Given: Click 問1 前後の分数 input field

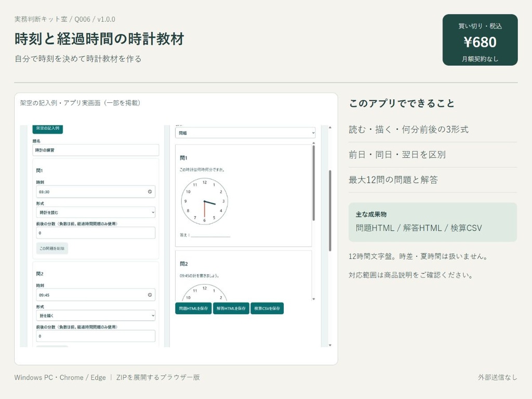Looking at the screenshot, I should [x=96, y=233].
